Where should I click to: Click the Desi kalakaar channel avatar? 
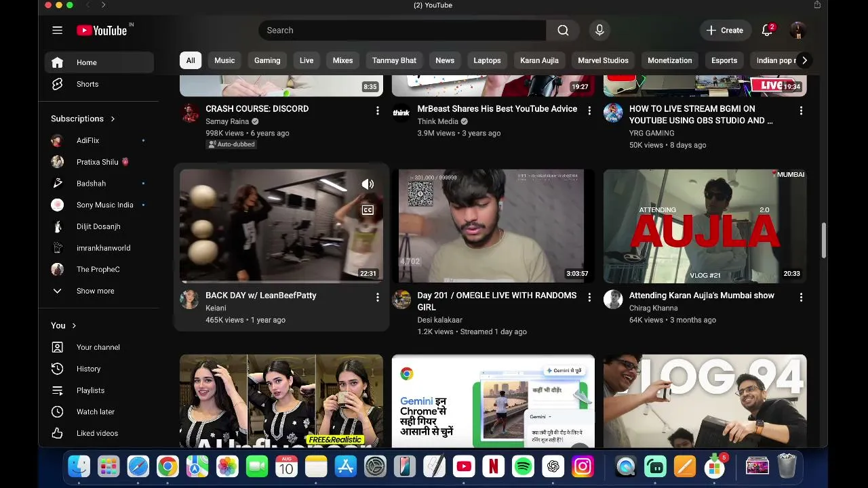click(401, 300)
